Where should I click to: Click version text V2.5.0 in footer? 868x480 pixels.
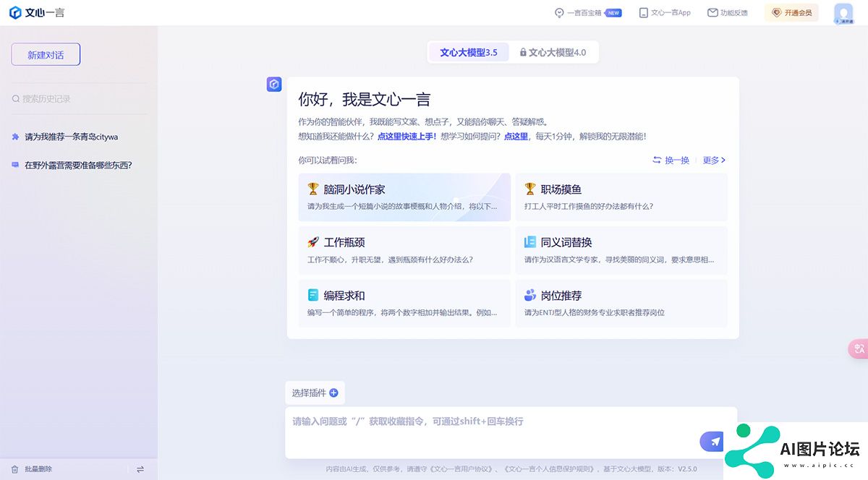click(x=687, y=469)
